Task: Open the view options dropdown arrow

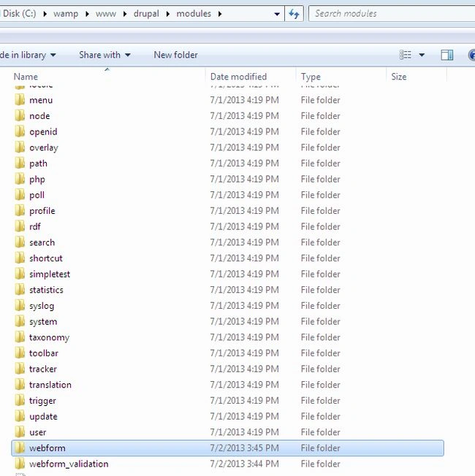Action: point(422,55)
